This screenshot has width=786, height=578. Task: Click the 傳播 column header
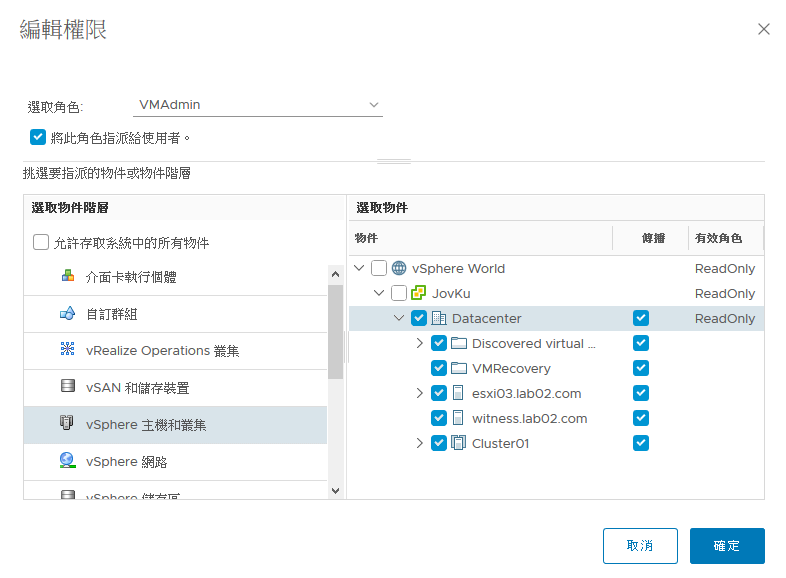[x=653, y=238]
